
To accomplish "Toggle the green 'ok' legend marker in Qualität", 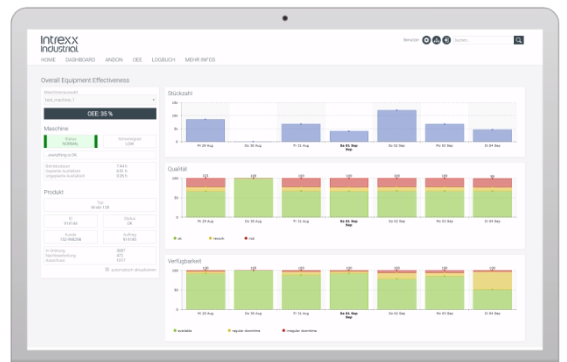I will (175, 238).
